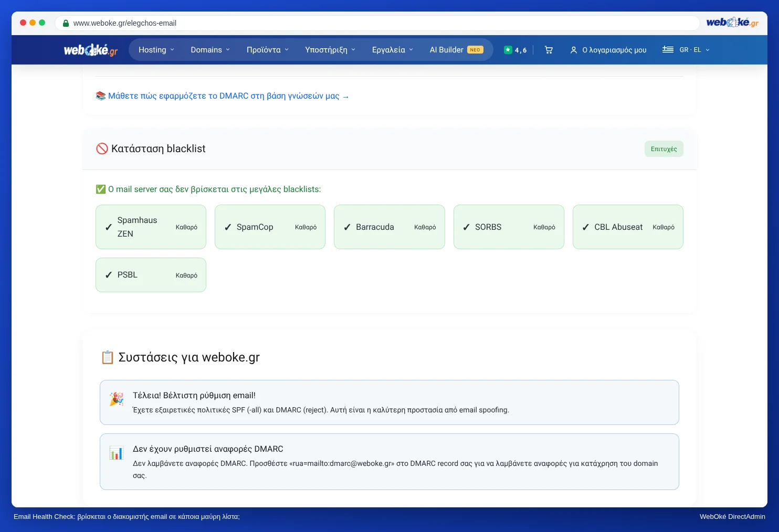Open the AI Builder menu item
This screenshot has width=779, height=532.
pos(456,50)
